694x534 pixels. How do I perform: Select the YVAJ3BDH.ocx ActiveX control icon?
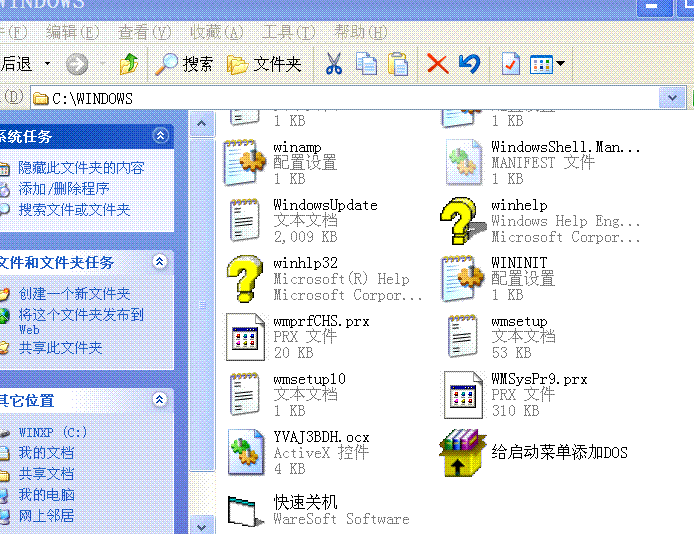[x=244, y=453]
